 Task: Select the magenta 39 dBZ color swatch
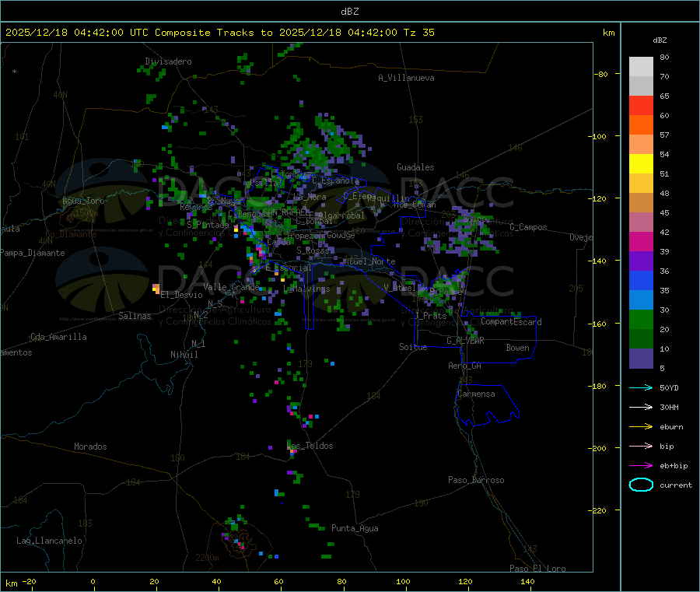641,241
